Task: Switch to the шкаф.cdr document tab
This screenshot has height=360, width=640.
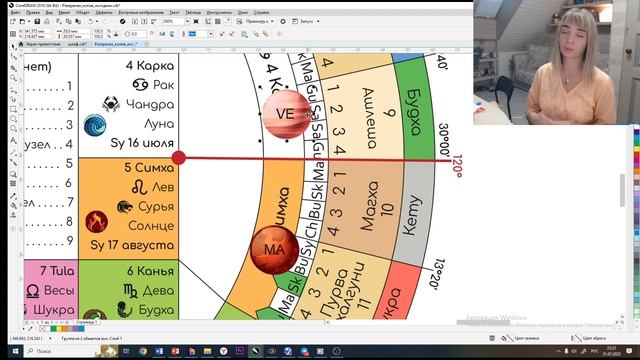Action: (x=77, y=44)
